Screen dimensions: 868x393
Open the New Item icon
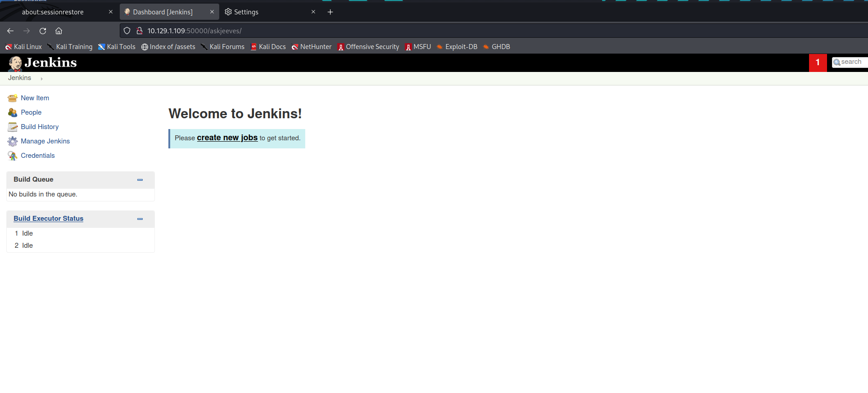[x=13, y=98]
